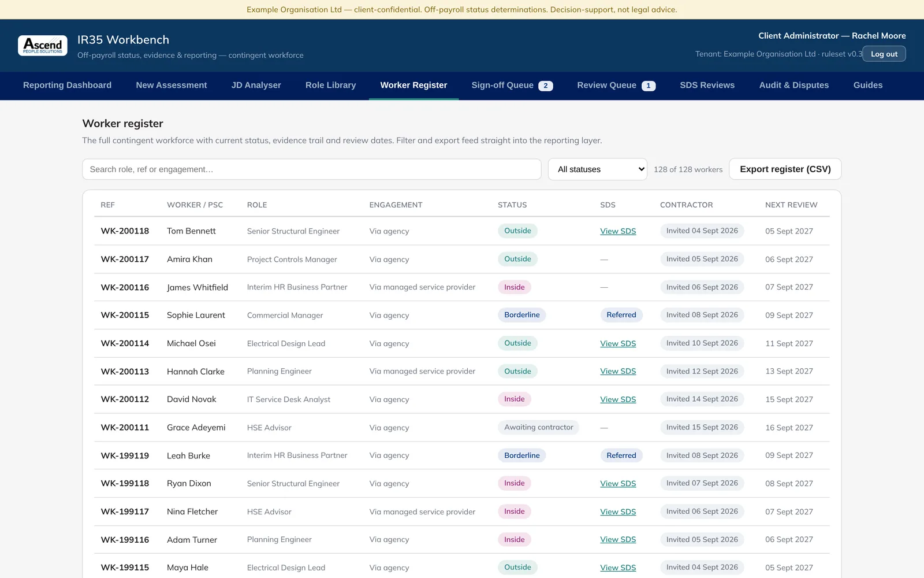View SDS for Tom Bennett
The width and height of the screenshot is (924, 578).
[x=618, y=231]
